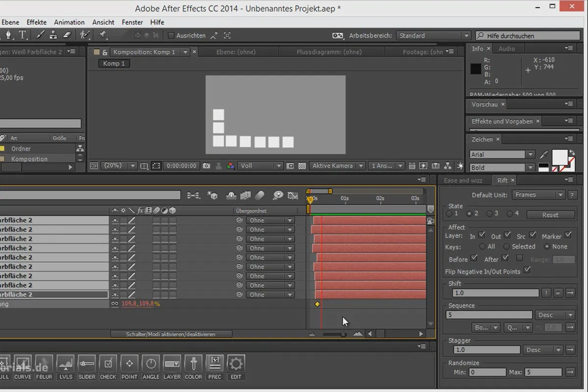This screenshot has width=588, height=392.
Task: Uncheck Flip Negative In/Out Points
Action: coord(527,270)
